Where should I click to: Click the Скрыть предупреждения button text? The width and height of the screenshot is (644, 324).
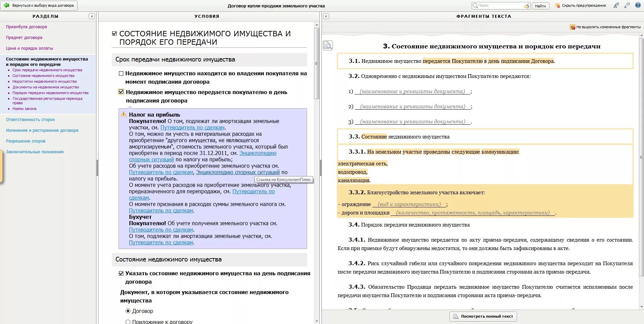[584, 6]
